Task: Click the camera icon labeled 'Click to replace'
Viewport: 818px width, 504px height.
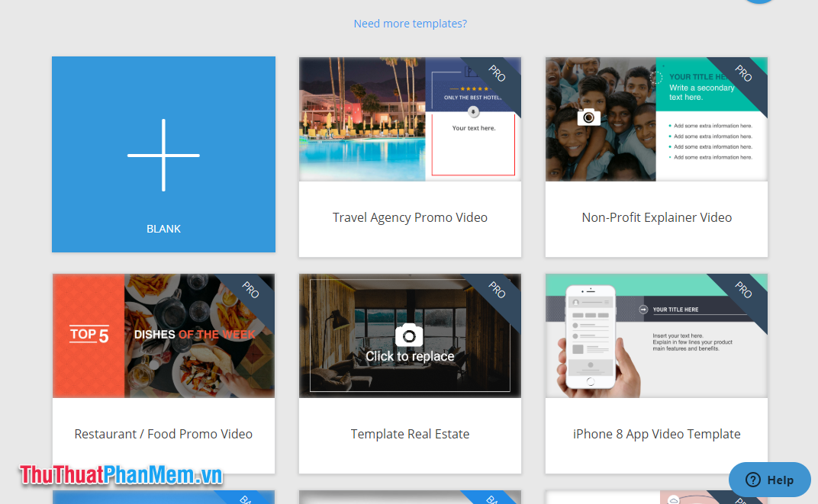Action: pos(410,333)
